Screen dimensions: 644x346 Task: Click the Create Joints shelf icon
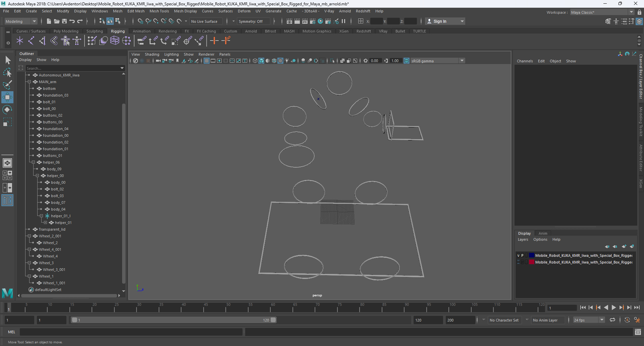pyautogui.click(x=31, y=41)
